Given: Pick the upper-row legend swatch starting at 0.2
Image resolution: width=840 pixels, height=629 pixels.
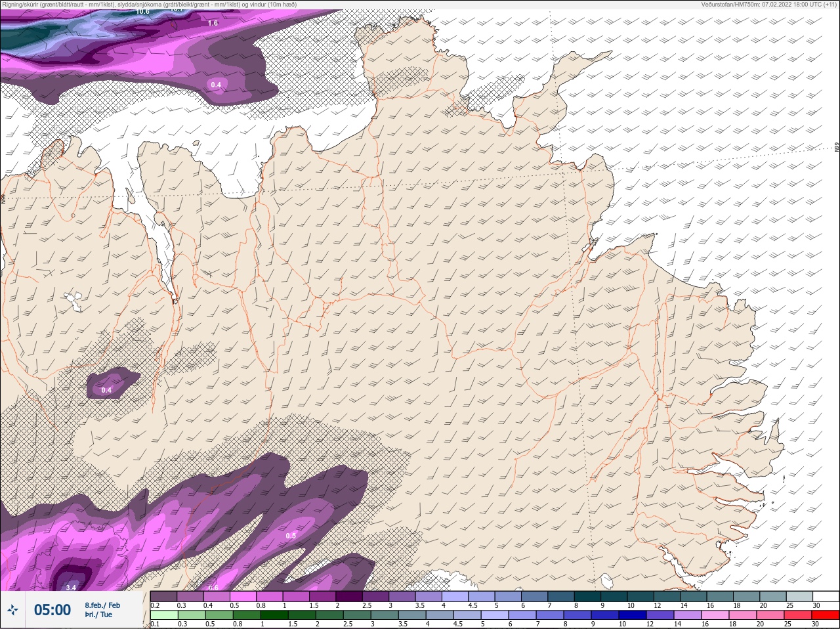Looking at the screenshot, I should click(163, 596).
